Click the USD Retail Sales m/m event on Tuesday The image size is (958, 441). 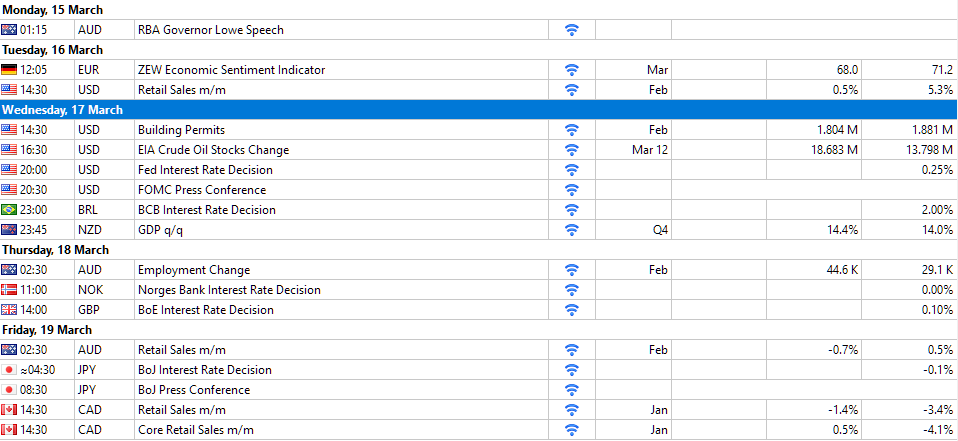click(x=182, y=90)
